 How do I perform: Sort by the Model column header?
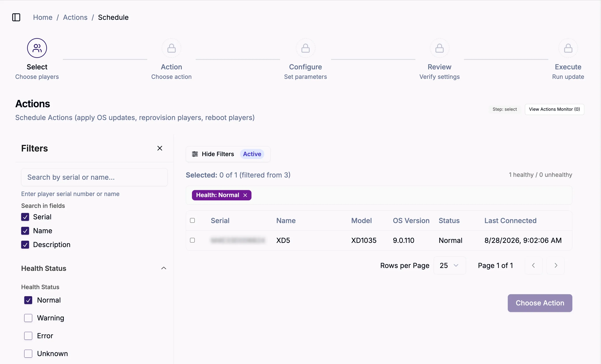[361, 220]
